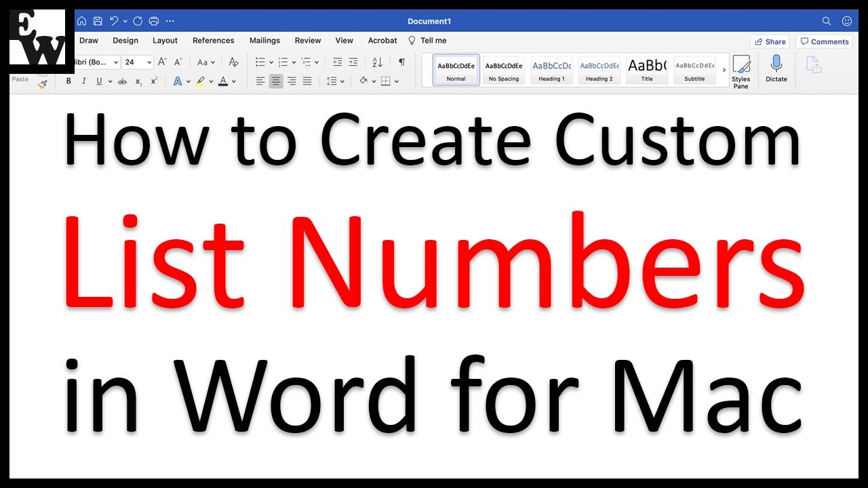
Task: Expand the styles gallery arrow
Action: pyautogui.click(x=724, y=70)
